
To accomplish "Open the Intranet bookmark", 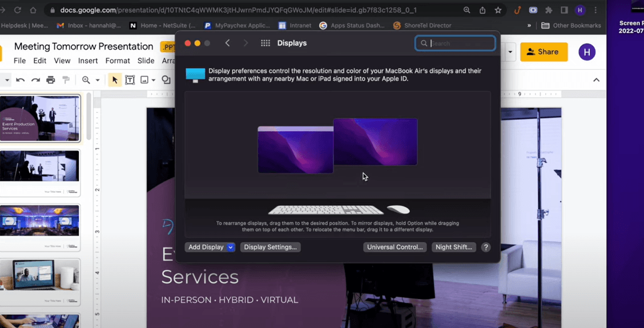I will pos(295,26).
